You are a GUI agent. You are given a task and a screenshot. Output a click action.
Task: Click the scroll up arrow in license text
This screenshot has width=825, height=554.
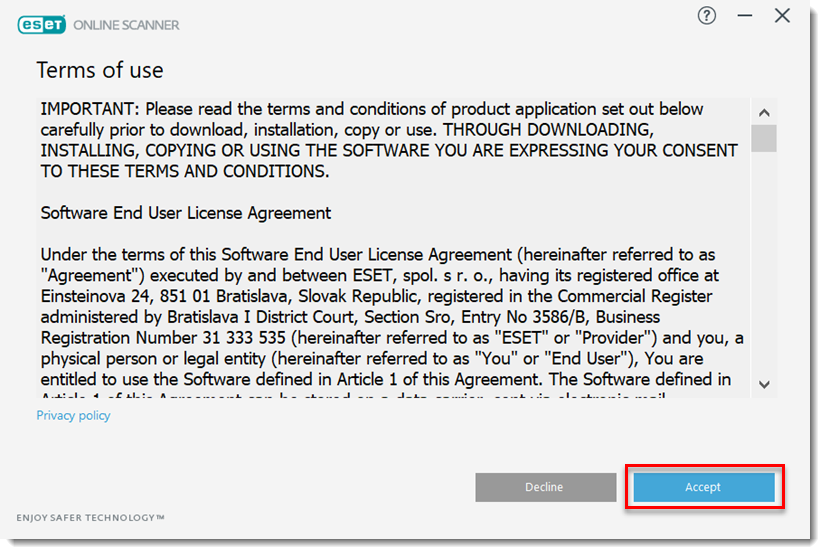(764, 112)
